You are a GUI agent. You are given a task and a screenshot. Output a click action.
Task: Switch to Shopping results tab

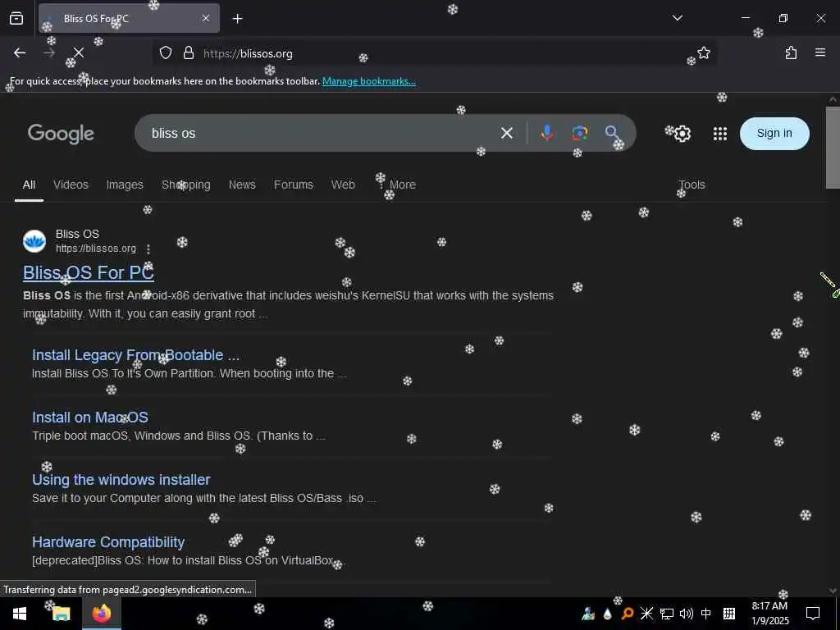tap(186, 185)
